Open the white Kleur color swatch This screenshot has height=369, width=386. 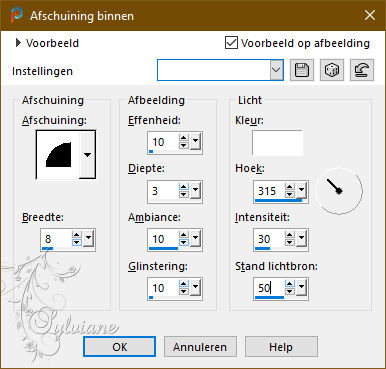[x=277, y=143]
